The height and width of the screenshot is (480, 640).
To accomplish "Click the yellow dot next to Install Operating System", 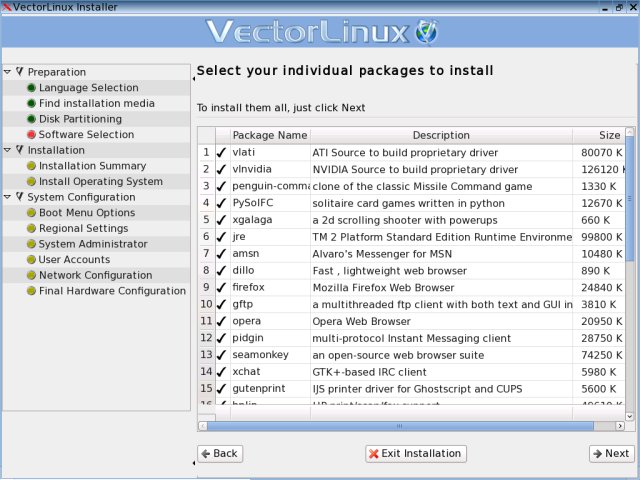I will [x=31, y=182].
